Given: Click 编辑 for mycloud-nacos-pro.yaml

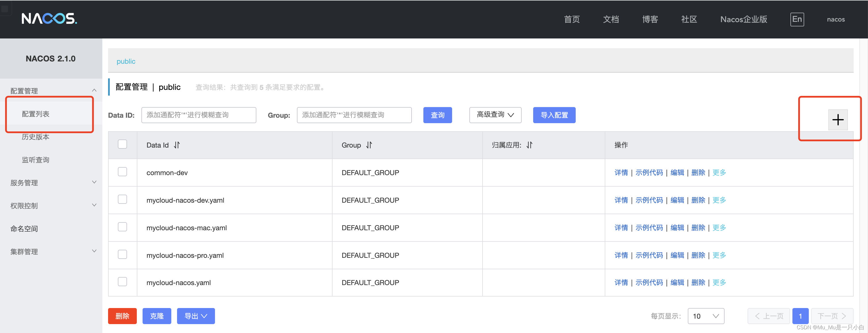Looking at the screenshot, I should pyautogui.click(x=677, y=255).
